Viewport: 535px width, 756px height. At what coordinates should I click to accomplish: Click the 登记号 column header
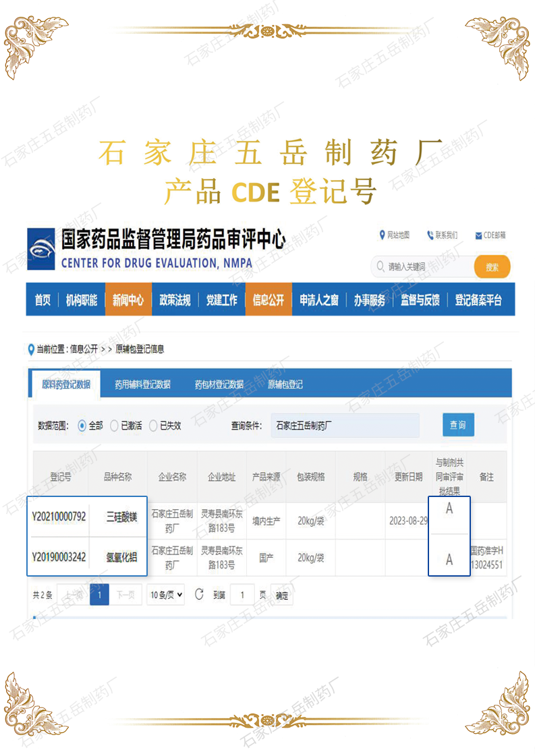coord(61,477)
